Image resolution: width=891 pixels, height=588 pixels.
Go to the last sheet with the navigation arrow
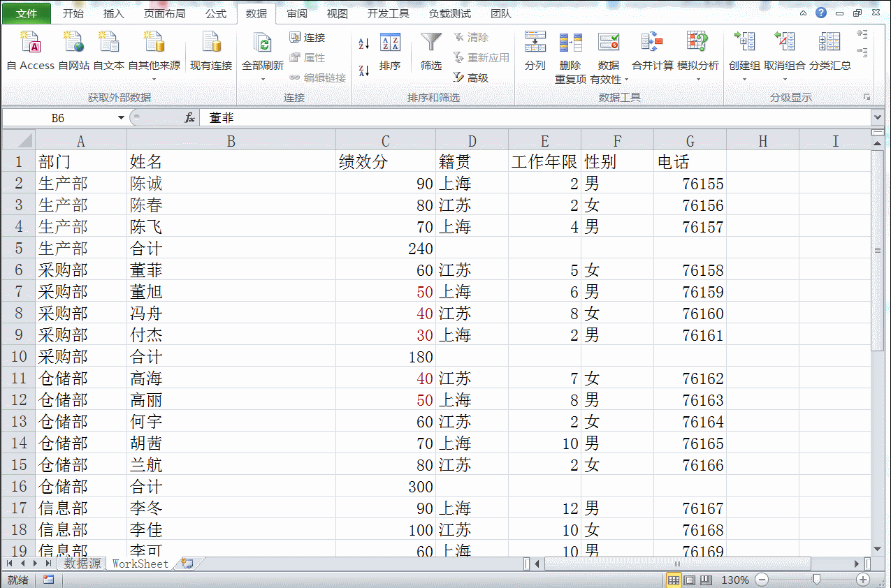point(48,563)
